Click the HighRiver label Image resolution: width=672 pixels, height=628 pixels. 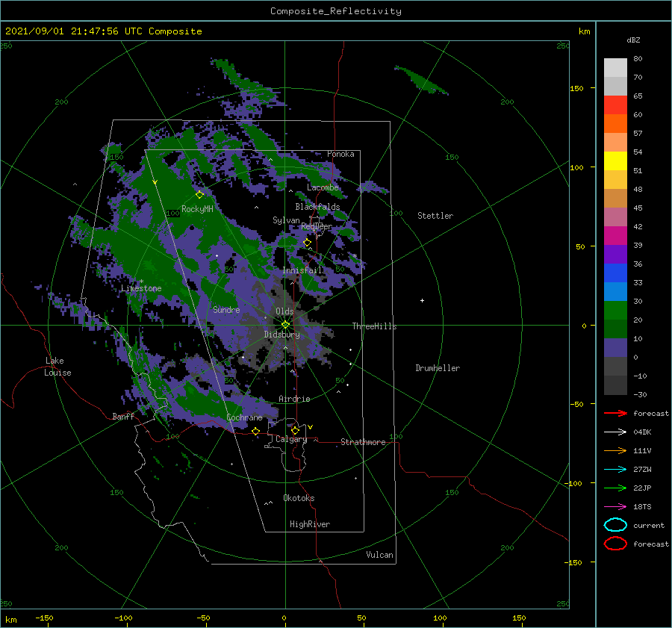[x=310, y=524]
